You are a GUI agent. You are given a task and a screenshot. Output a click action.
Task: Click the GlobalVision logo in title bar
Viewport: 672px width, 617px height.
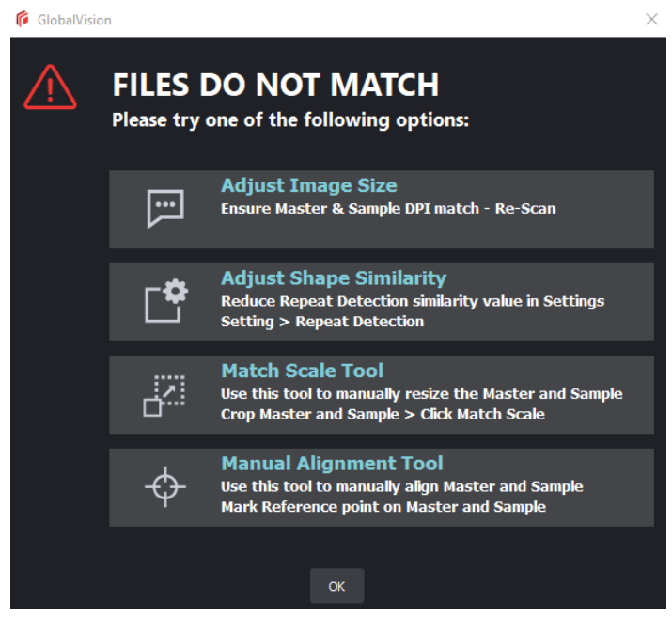click(x=23, y=19)
